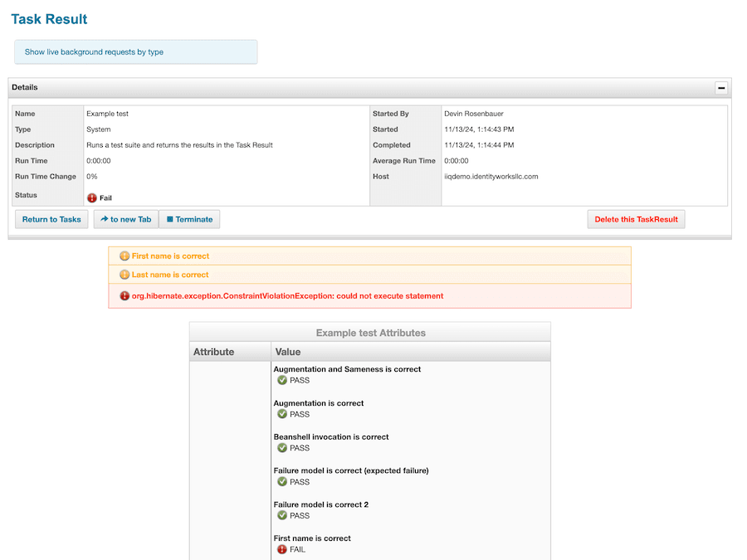Click the Return to Tasks button
The width and height of the screenshot is (747, 560).
pyautogui.click(x=51, y=220)
